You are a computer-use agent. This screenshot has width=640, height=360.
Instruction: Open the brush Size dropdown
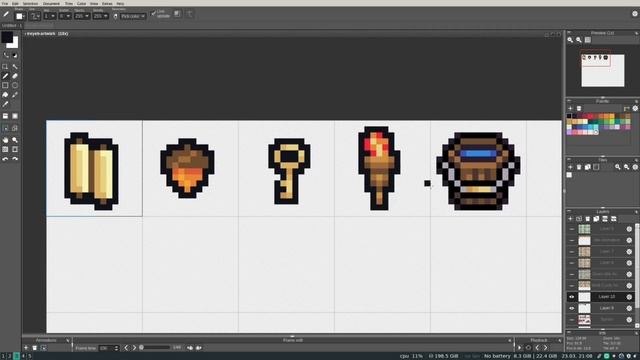[49, 16]
